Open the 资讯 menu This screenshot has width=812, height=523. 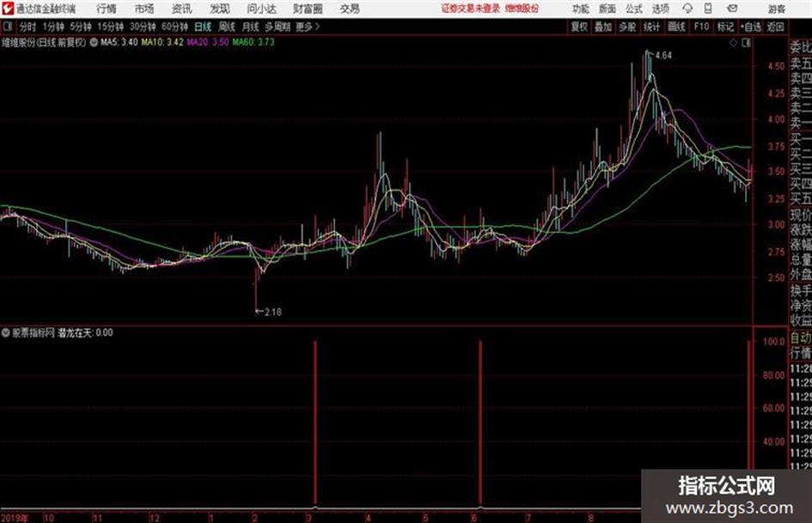(182, 9)
